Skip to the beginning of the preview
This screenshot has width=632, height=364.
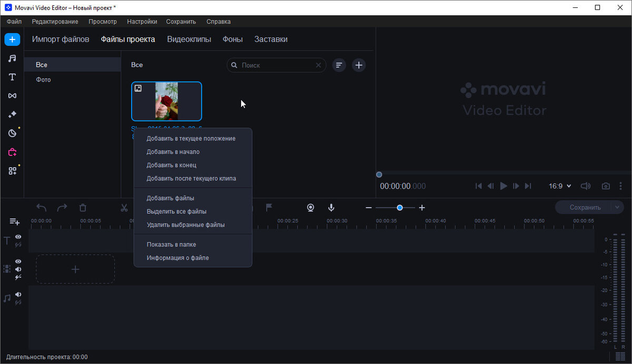click(x=478, y=186)
